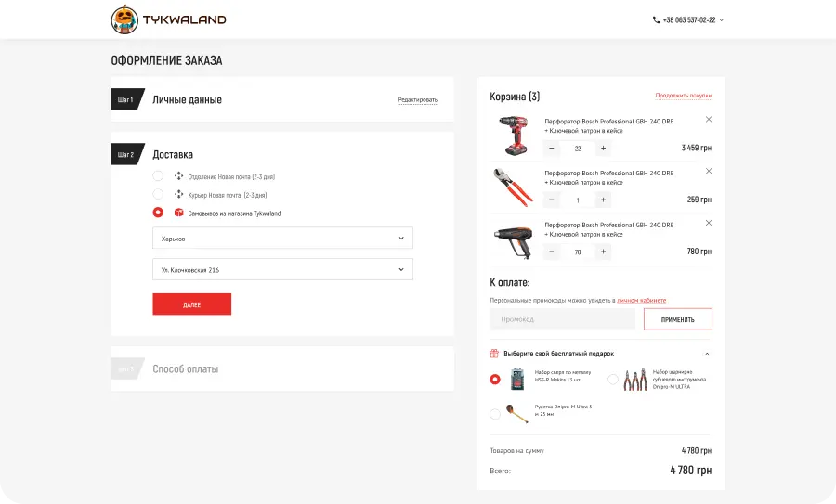
Task: Click the gift icon beside Выберите свой бесплатный подарок
Action: [494, 354]
